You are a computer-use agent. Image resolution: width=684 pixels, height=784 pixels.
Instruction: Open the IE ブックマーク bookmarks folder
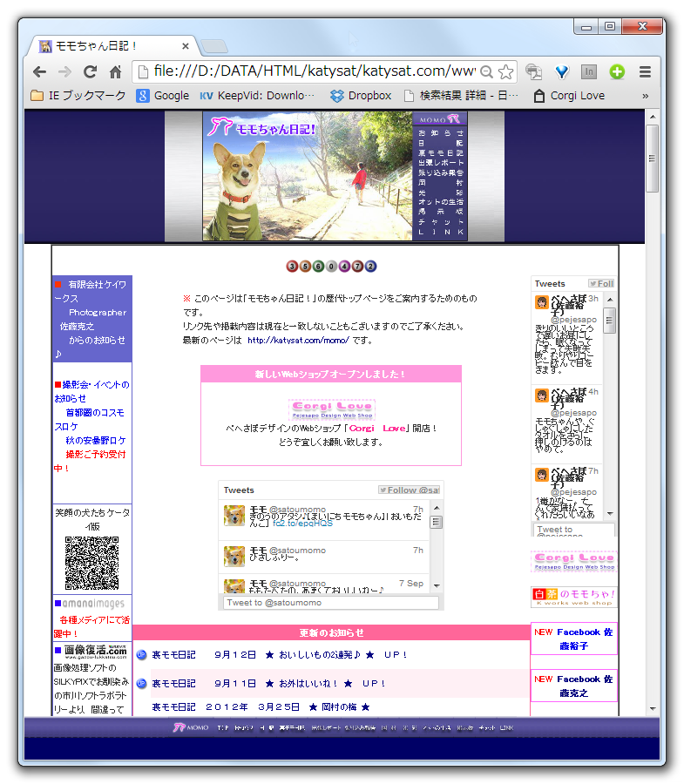(x=78, y=96)
